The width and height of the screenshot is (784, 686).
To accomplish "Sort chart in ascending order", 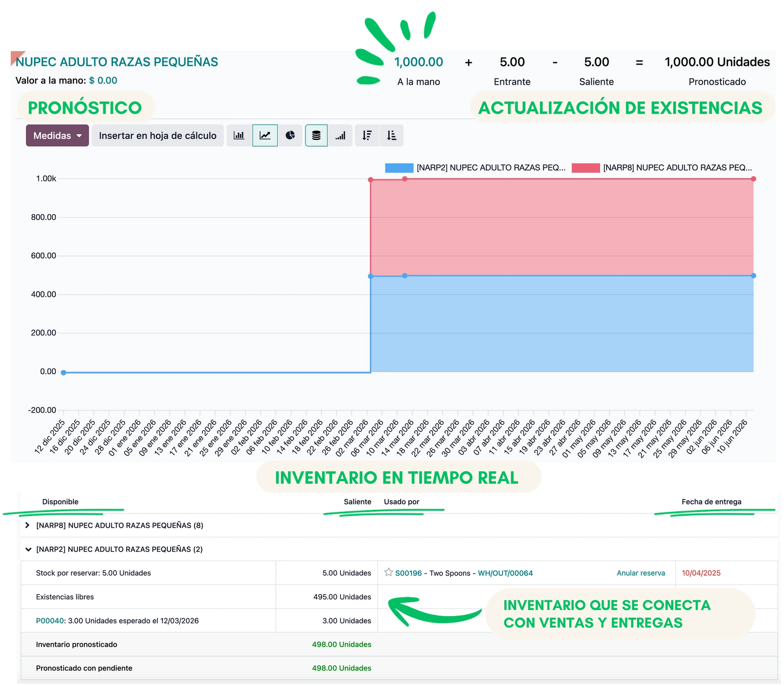I will tap(392, 136).
